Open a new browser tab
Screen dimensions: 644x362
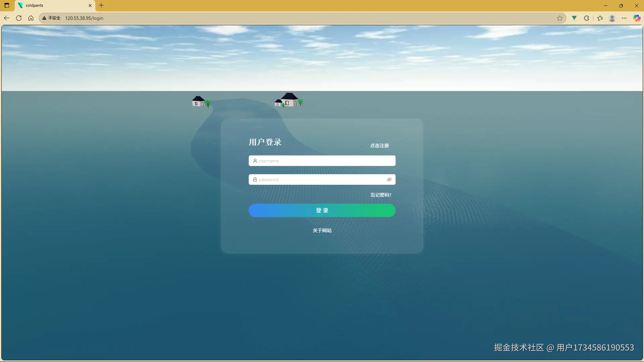101,5
